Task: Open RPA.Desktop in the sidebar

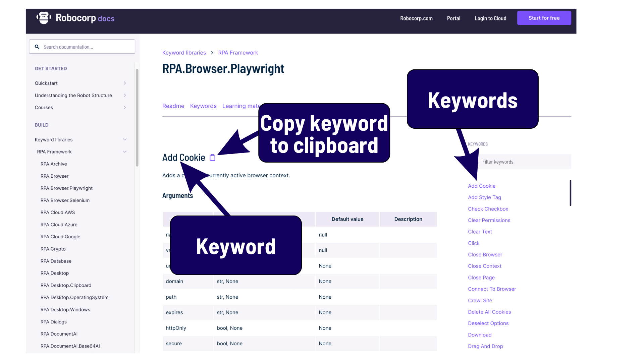Action: (x=55, y=273)
